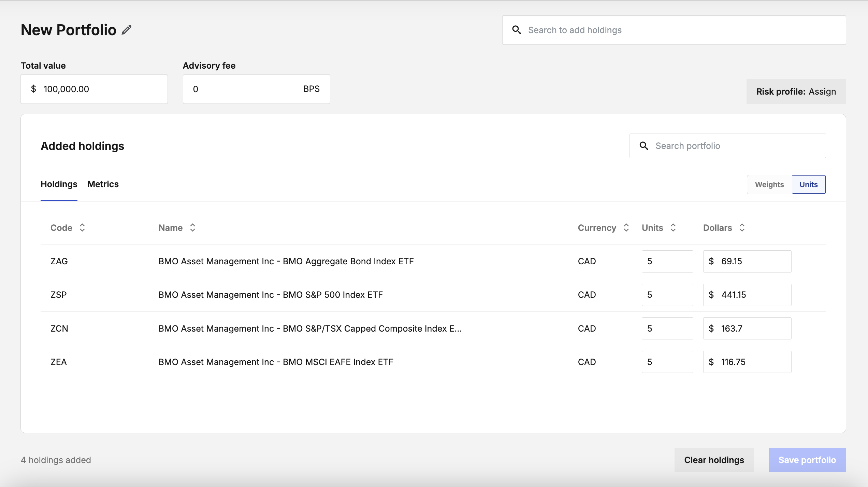Click the Total value input field
868x487 pixels.
pyautogui.click(x=94, y=89)
